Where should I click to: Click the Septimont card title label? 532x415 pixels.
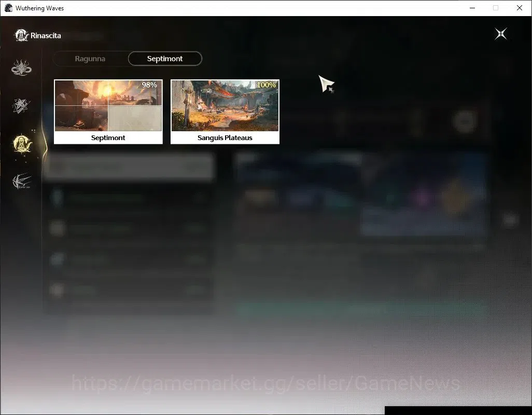click(108, 138)
